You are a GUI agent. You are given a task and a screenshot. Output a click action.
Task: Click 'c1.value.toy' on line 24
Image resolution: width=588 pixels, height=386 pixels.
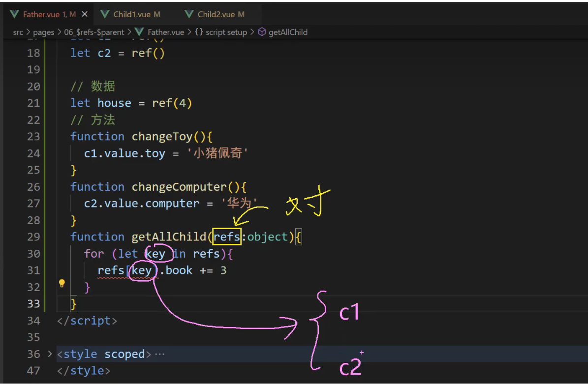[124, 153]
